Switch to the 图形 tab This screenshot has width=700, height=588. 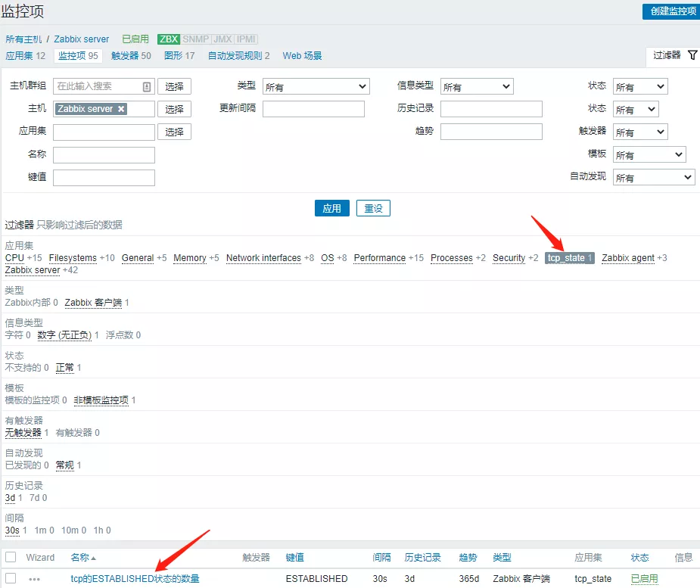pyautogui.click(x=179, y=56)
